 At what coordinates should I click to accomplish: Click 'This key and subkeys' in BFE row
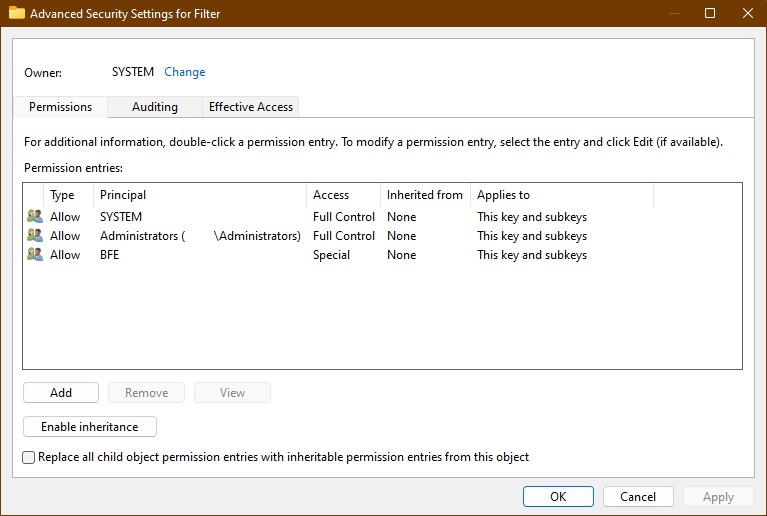point(532,254)
